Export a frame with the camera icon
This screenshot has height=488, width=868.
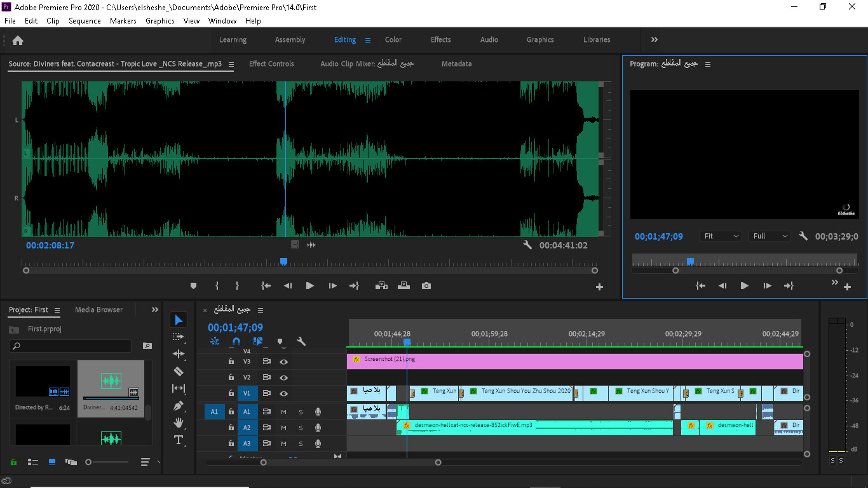pos(426,285)
